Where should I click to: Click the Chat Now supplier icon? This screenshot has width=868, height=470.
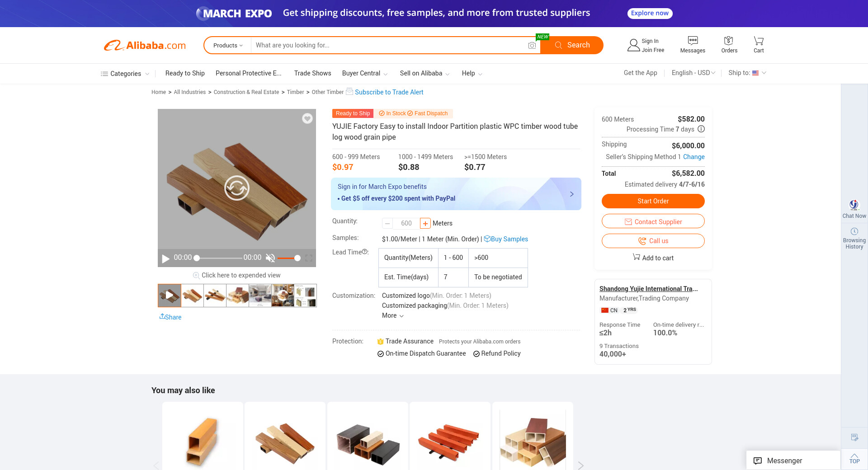click(x=854, y=205)
